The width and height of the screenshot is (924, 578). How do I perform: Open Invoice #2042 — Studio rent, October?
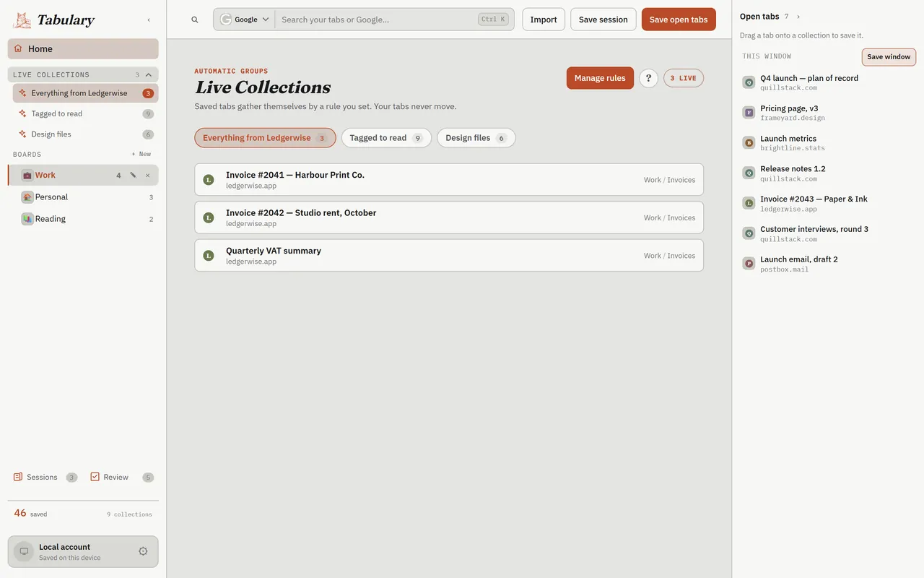449,217
